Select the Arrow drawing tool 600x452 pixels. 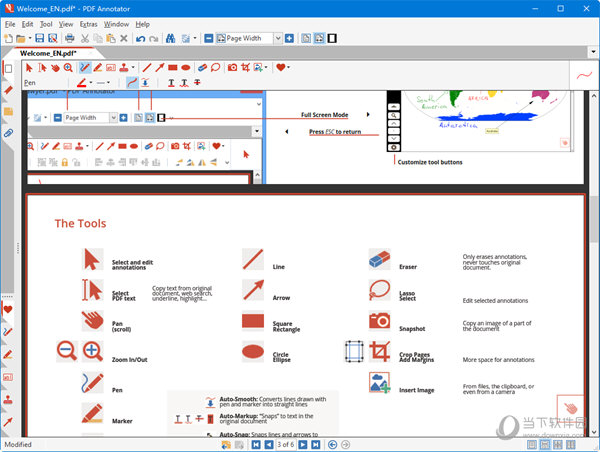tap(160, 68)
